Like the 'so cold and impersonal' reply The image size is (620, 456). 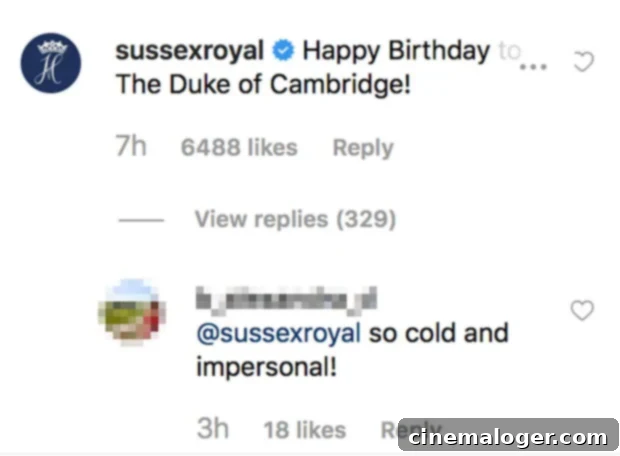click(x=582, y=310)
